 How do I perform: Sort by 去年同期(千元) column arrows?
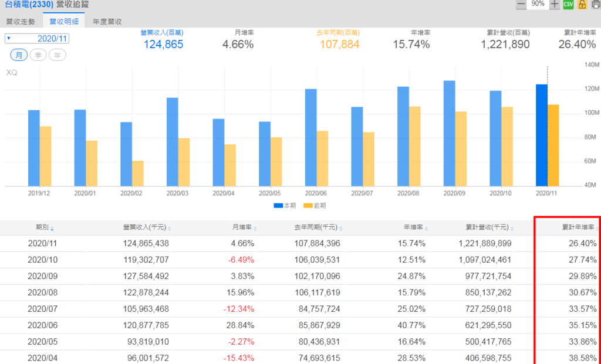click(x=341, y=229)
